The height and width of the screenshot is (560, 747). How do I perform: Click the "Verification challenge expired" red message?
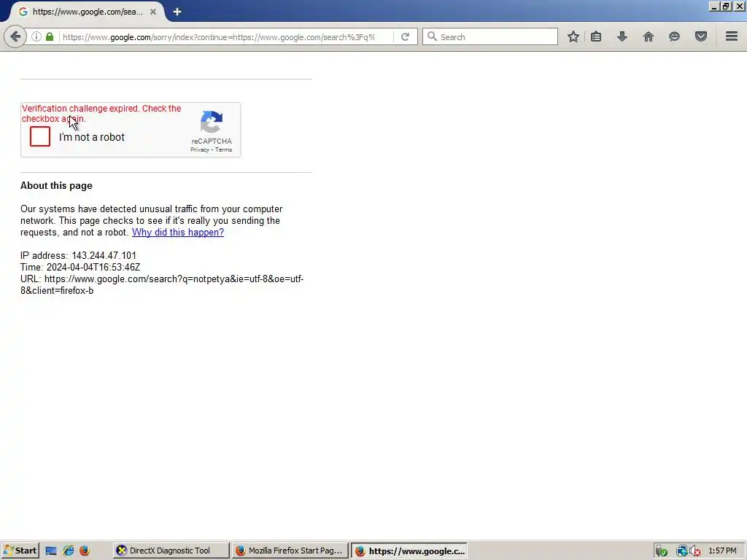(x=101, y=113)
